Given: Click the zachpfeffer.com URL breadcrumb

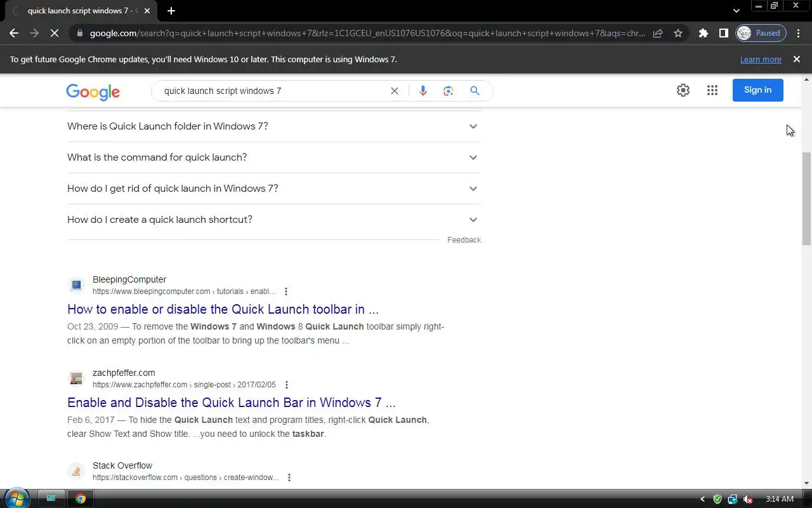Looking at the screenshot, I should [x=184, y=385].
